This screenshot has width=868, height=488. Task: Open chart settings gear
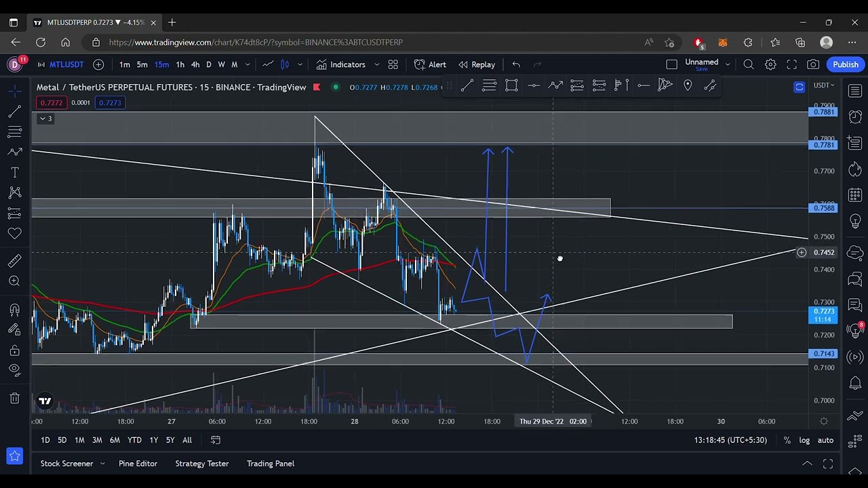770,64
